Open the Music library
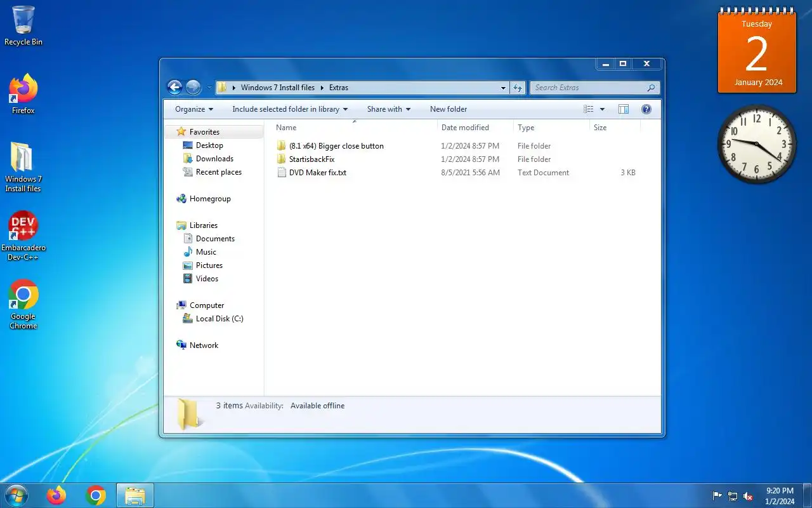 [x=206, y=252]
